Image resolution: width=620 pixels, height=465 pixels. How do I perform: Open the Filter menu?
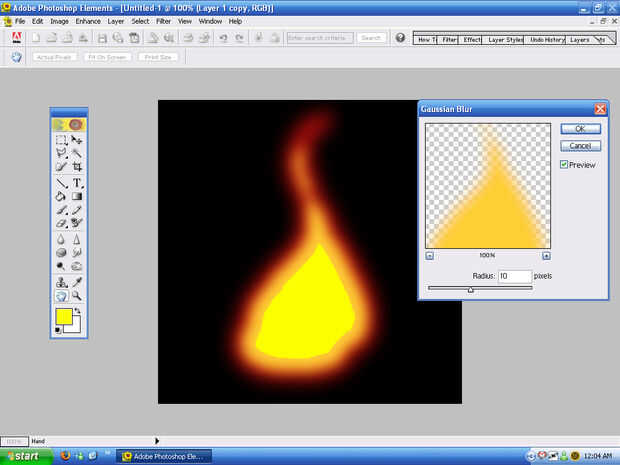coord(163,21)
